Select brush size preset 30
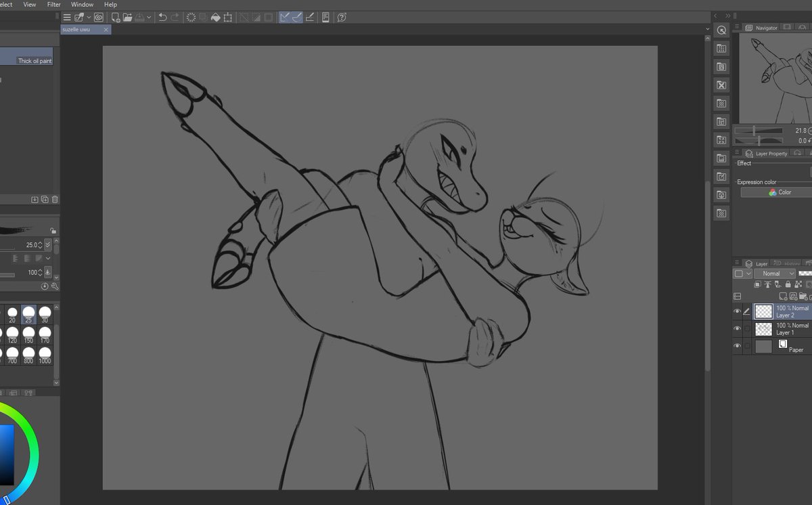The image size is (812, 505). pos(45,315)
